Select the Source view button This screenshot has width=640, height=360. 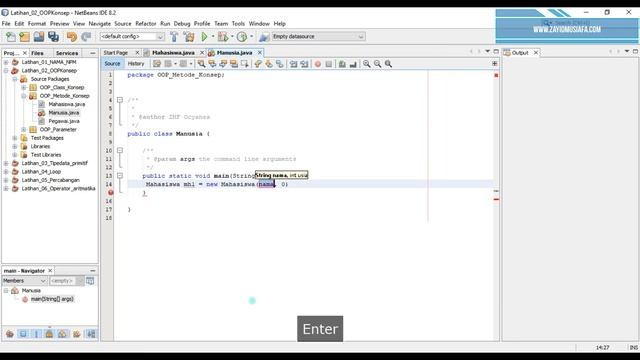(x=112, y=64)
